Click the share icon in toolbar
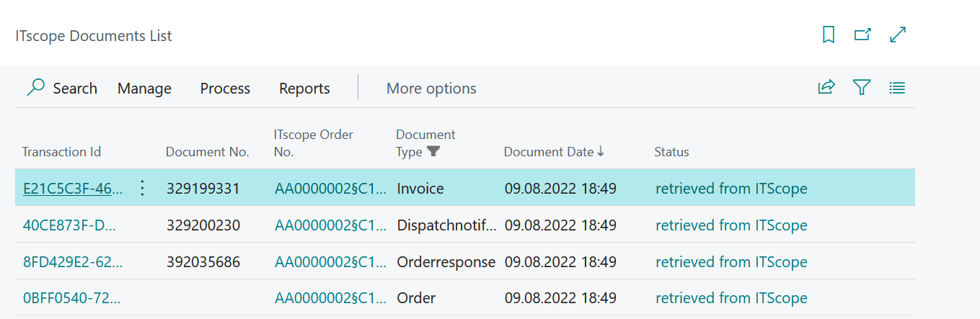 826,88
